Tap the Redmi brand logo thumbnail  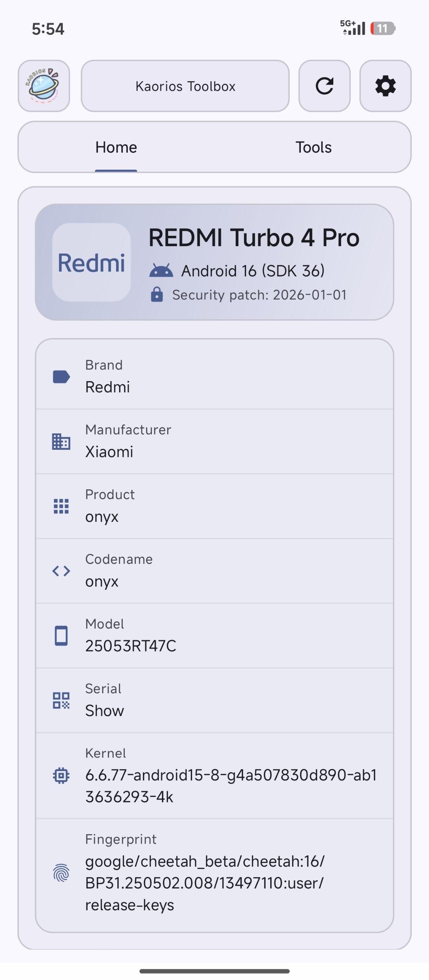coord(91,263)
